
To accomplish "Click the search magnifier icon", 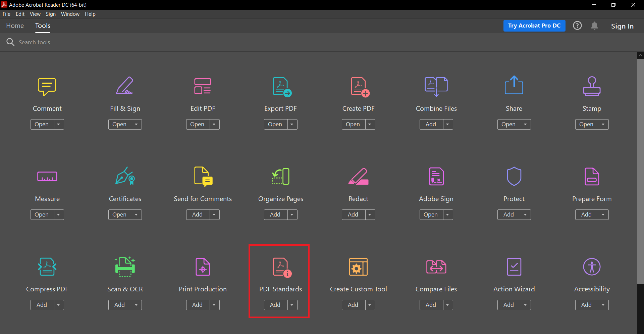I will coord(10,42).
